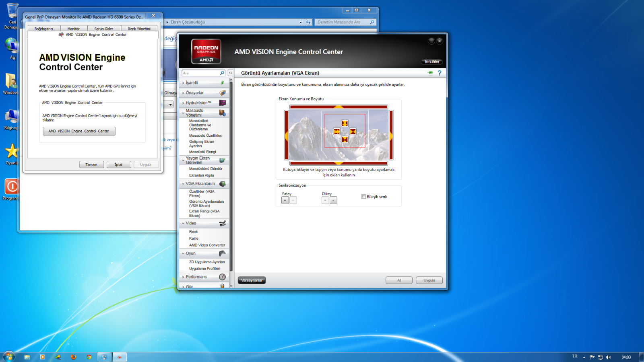
Task: Click the Ara search input field
Action: (200, 73)
